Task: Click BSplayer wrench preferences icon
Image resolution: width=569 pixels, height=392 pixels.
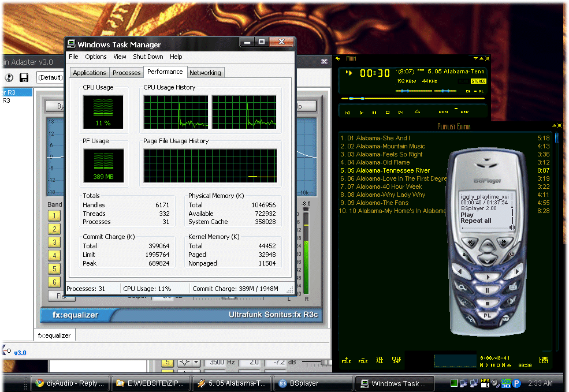Action: point(469,318)
